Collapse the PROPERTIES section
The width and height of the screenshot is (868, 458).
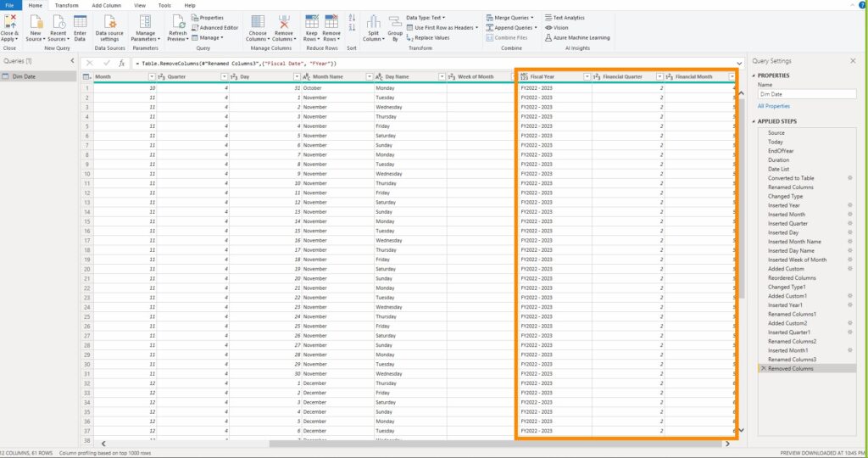click(x=754, y=75)
